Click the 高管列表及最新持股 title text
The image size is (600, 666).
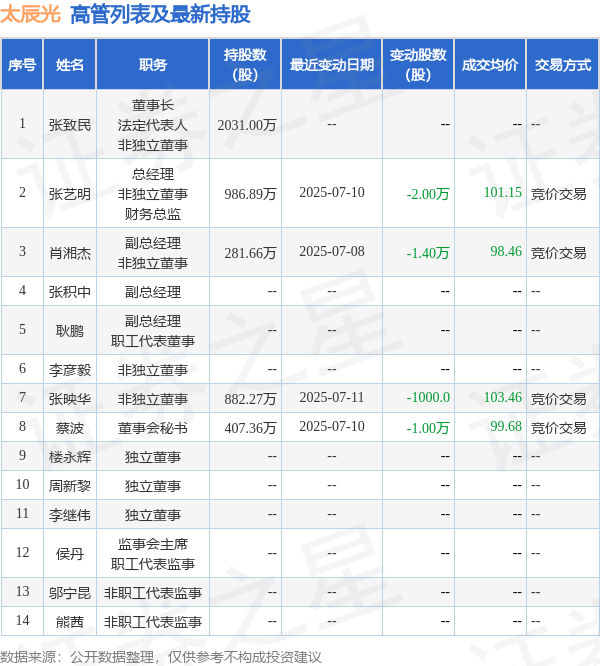[160, 14]
